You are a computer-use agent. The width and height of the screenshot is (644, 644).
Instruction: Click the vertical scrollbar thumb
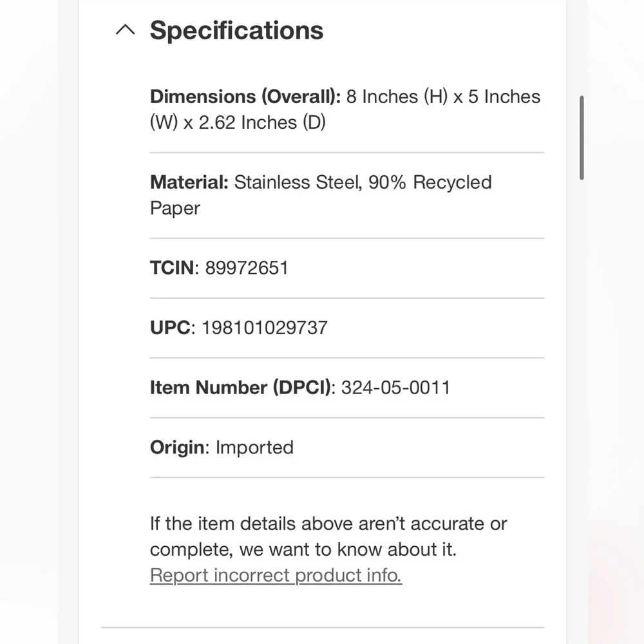click(582, 138)
